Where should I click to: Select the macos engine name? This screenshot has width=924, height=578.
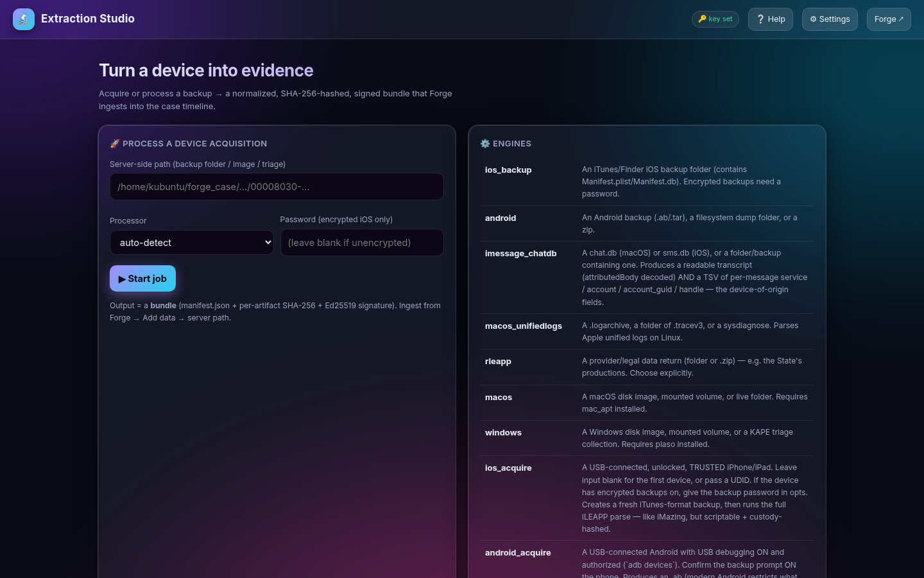coord(499,398)
